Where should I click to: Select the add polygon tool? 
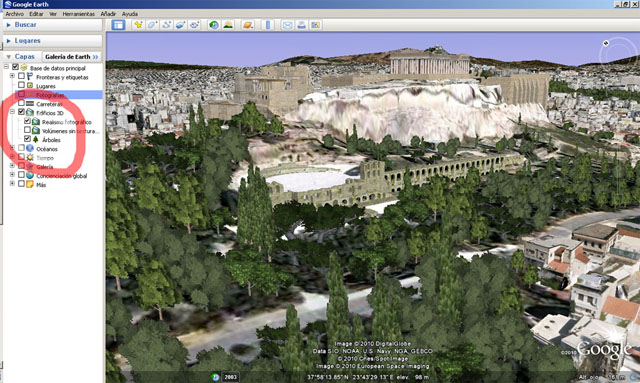(152, 25)
